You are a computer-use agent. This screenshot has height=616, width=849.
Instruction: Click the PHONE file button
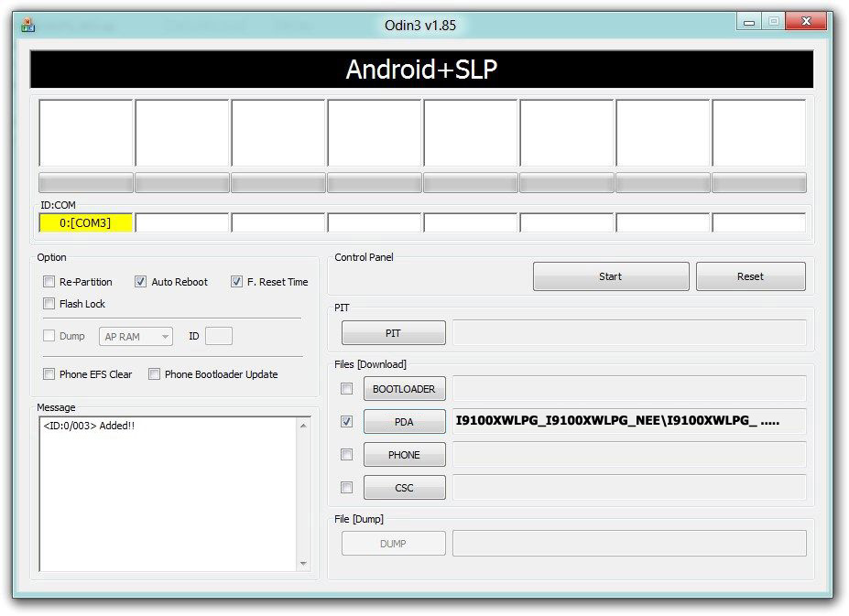(x=405, y=455)
